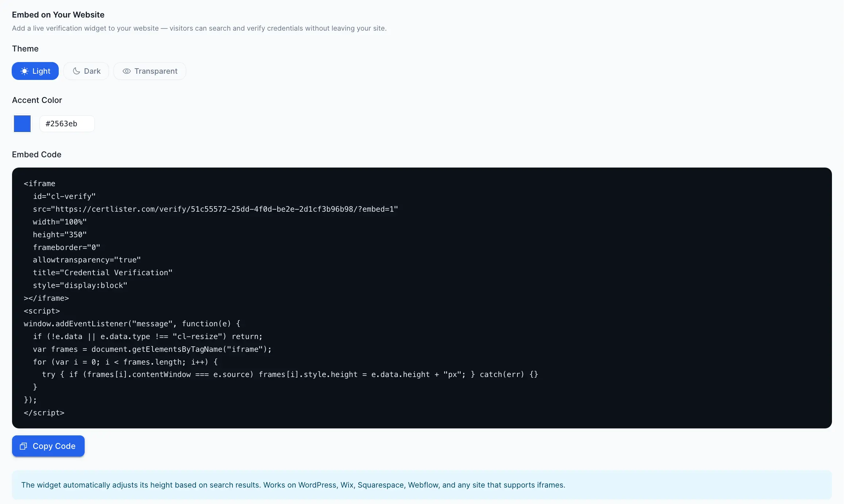Click the allowtransparency attribute in the code

click(87, 259)
